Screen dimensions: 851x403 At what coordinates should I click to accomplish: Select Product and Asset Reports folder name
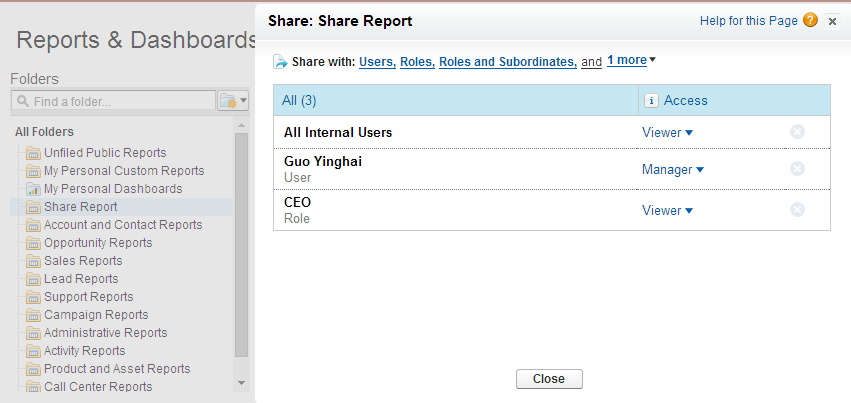(x=117, y=369)
